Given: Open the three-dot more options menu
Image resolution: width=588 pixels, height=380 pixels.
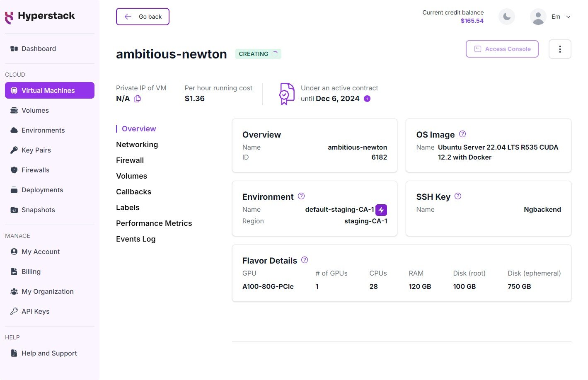Looking at the screenshot, I should point(560,49).
